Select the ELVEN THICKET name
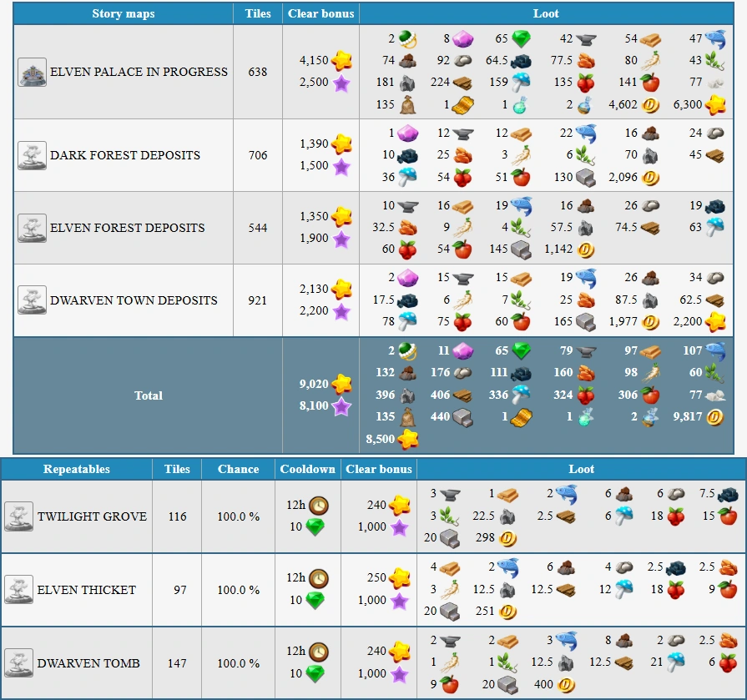The height and width of the screenshot is (700, 747). tap(86, 590)
